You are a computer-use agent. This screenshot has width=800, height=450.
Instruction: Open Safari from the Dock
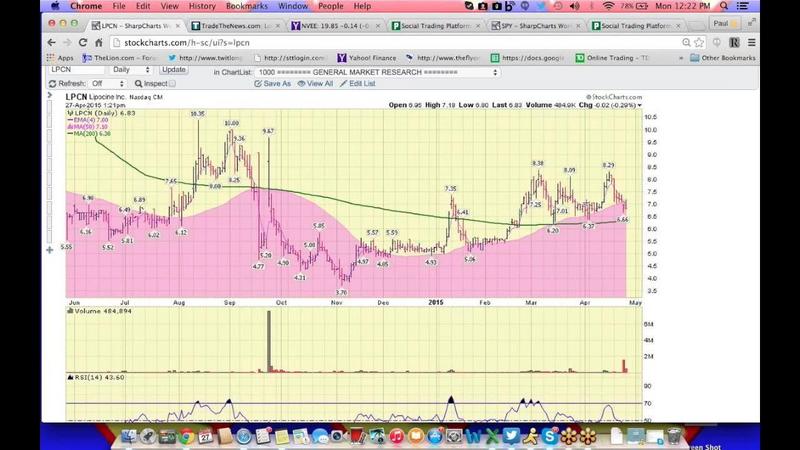coord(244,437)
